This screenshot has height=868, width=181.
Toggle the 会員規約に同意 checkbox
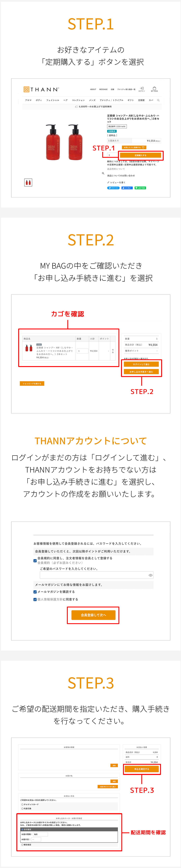[x=35, y=561]
